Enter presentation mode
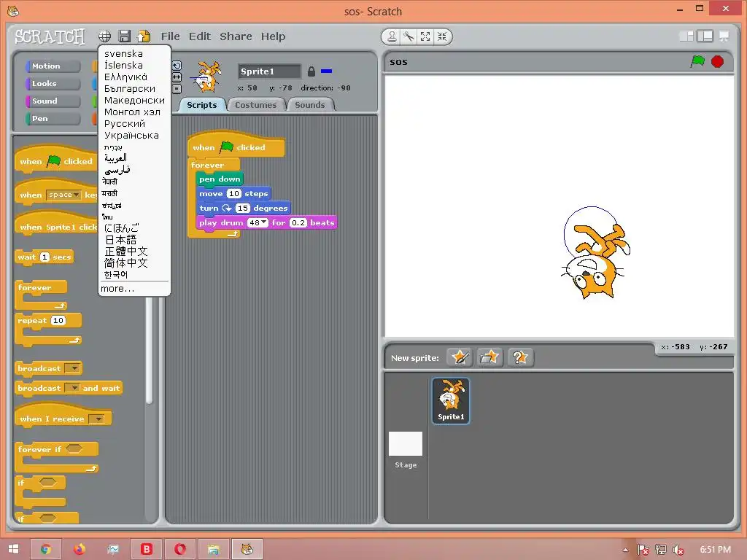 tap(724, 36)
